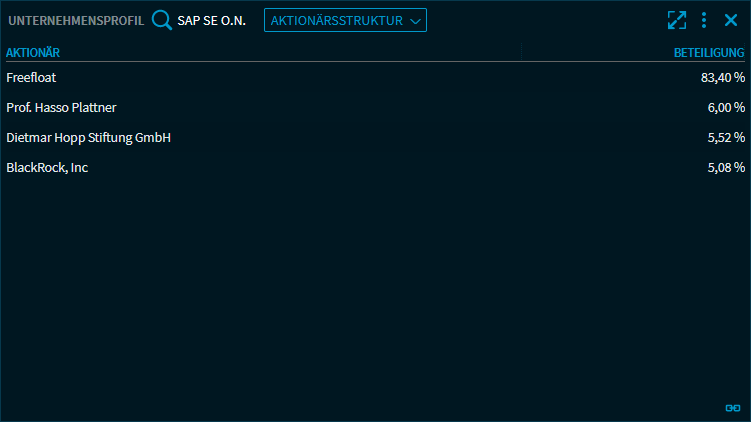This screenshot has width=751, height=422.
Task: Click the 6,00 % stake value
Action: pos(726,107)
